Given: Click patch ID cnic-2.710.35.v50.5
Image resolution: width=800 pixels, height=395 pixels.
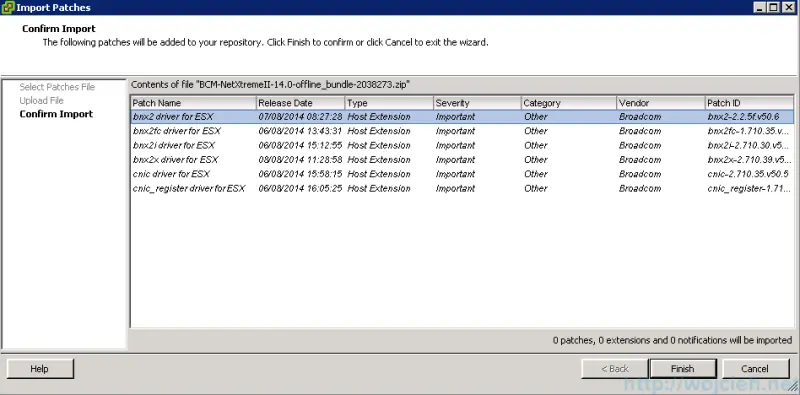Looking at the screenshot, I should pyautogui.click(x=748, y=174).
